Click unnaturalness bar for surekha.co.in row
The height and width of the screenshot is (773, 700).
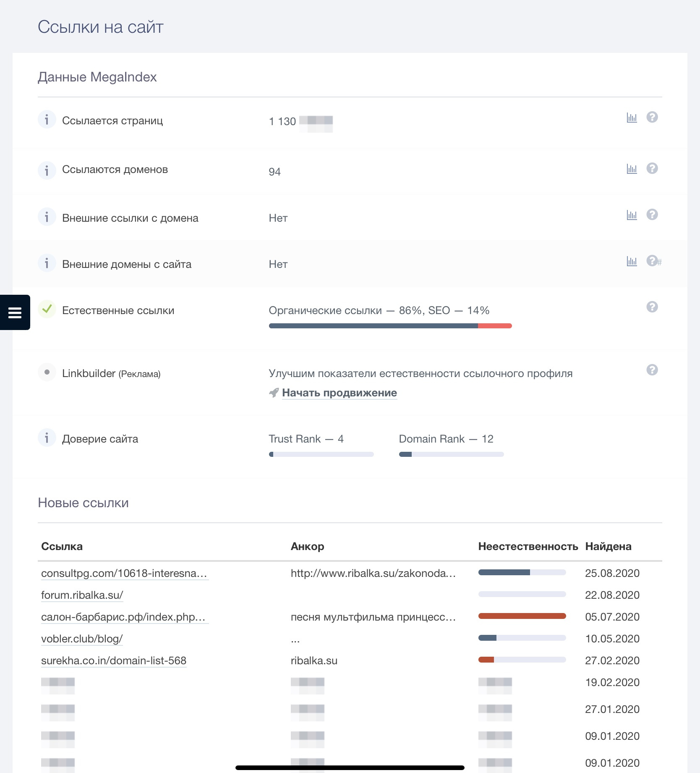[522, 660]
